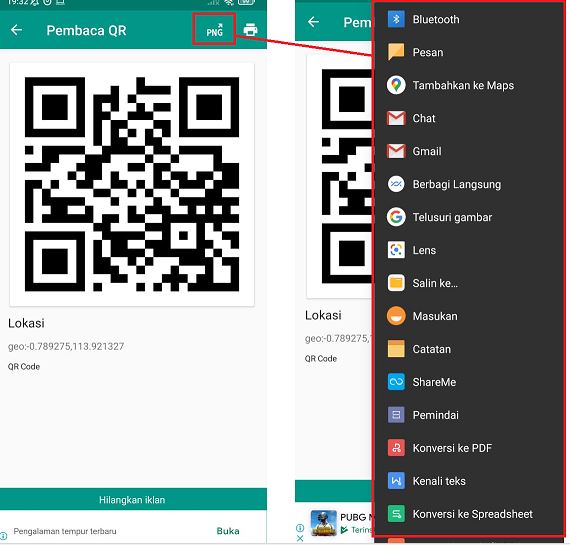Go back using right screen arrow
The image size is (570, 545).
[x=313, y=22]
